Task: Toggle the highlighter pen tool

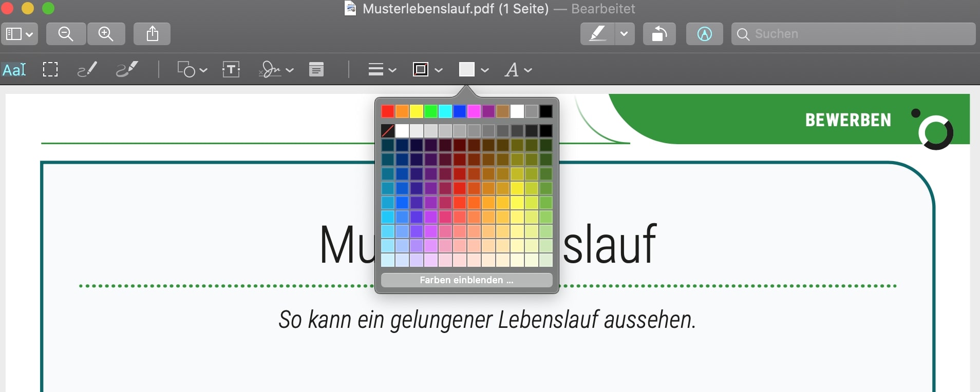Action: (597, 34)
